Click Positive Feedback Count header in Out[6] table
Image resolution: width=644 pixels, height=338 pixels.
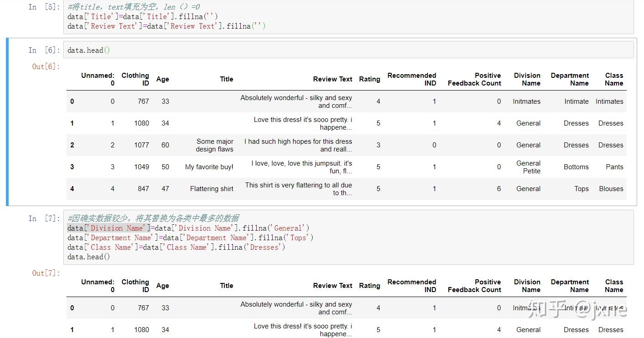click(474, 79)
